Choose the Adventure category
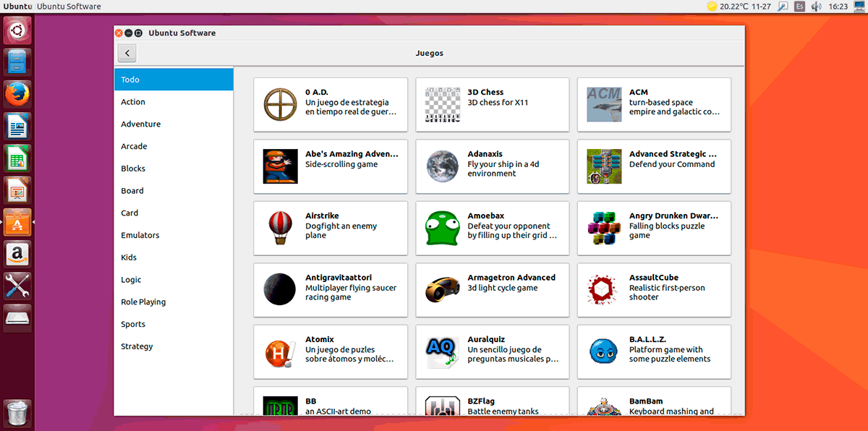 [174, 124]
